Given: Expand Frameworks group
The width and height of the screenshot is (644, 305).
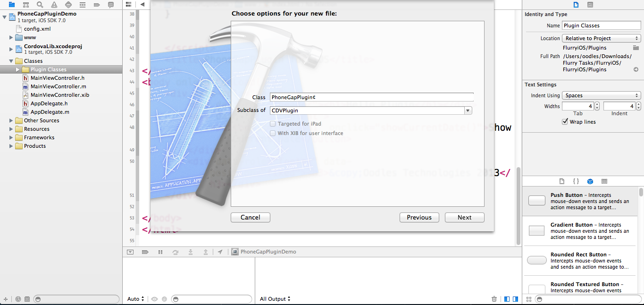Looking at the screenshot, I should (11, 137).
